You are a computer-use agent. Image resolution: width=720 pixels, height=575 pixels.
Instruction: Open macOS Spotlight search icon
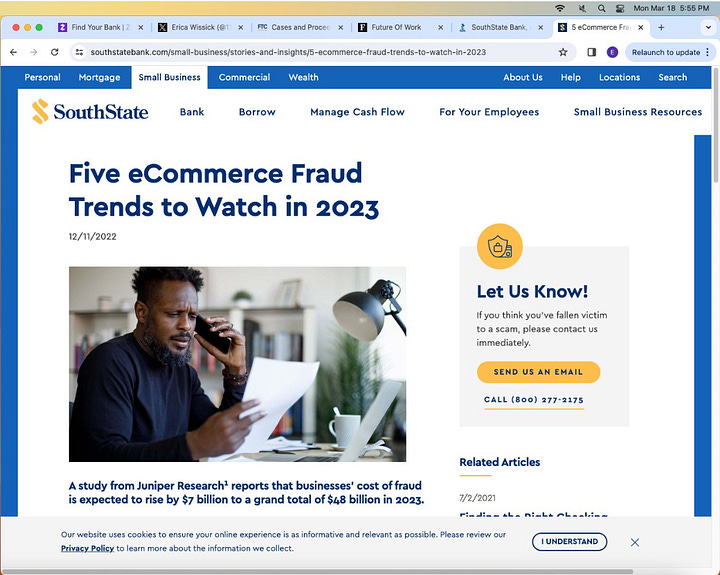601,8
